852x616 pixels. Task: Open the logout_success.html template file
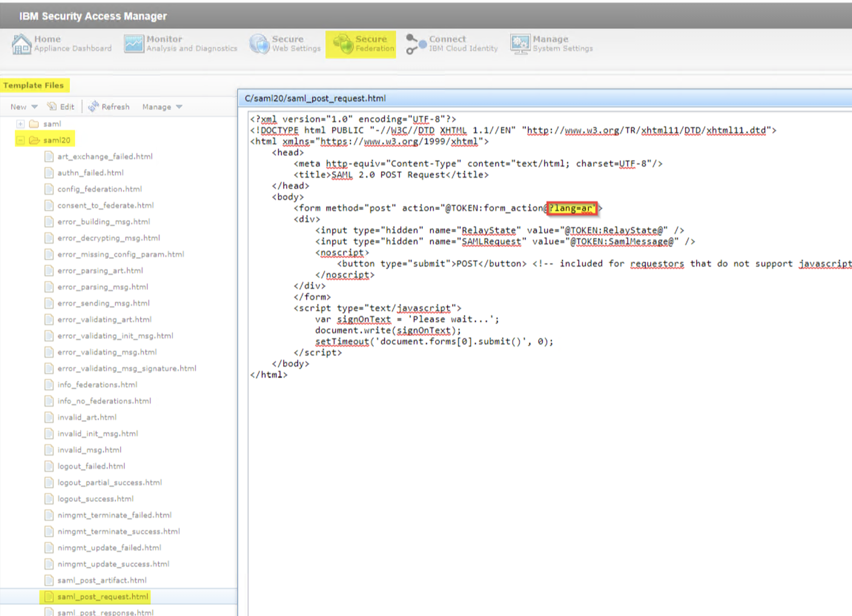coord(95,499)
